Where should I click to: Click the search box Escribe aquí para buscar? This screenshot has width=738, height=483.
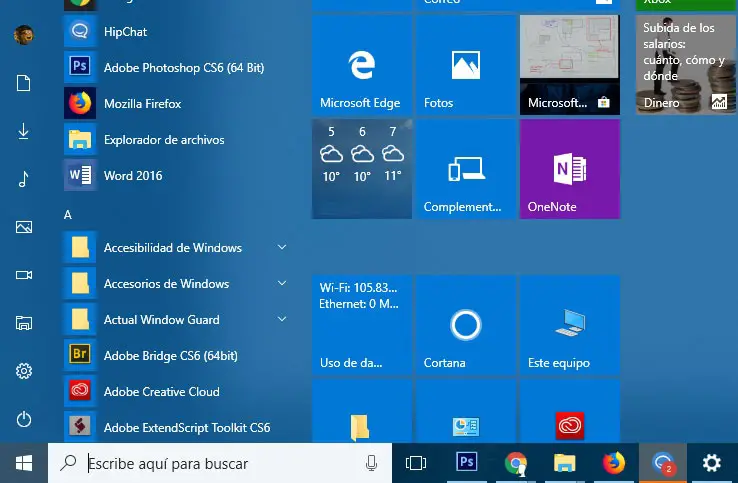[x=220, y=463]
